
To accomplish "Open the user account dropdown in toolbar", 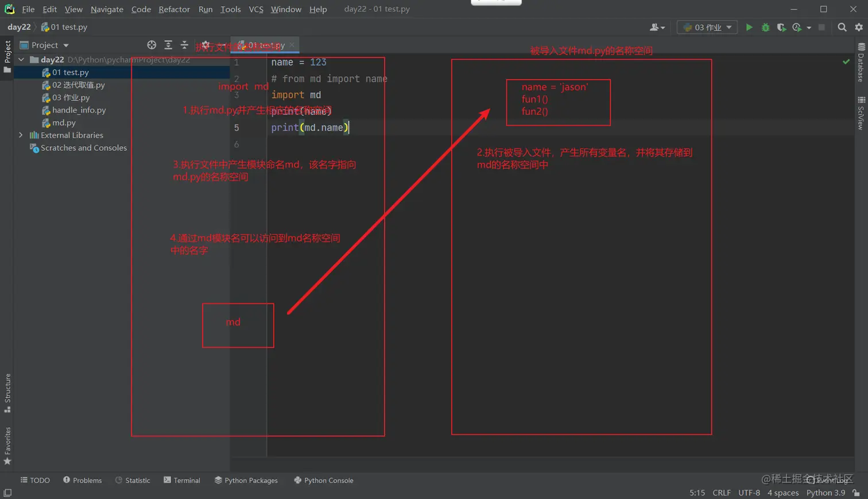I will pos(657,27).
